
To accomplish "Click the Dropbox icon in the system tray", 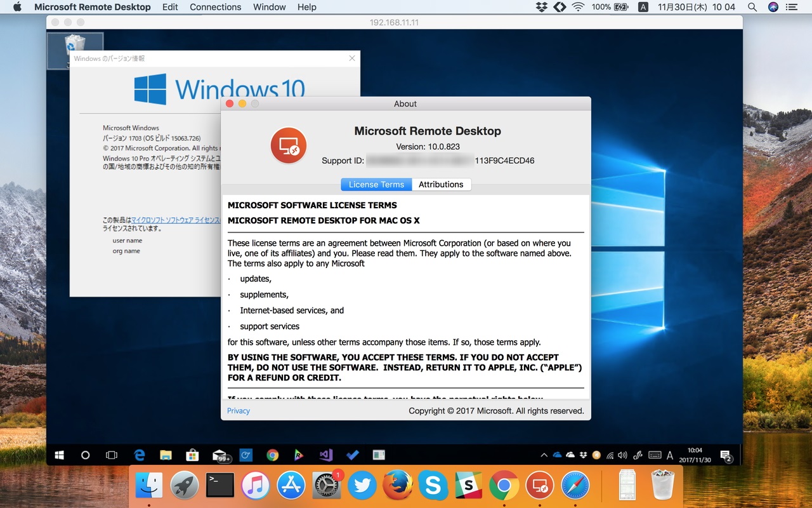I will pos(583,455).
